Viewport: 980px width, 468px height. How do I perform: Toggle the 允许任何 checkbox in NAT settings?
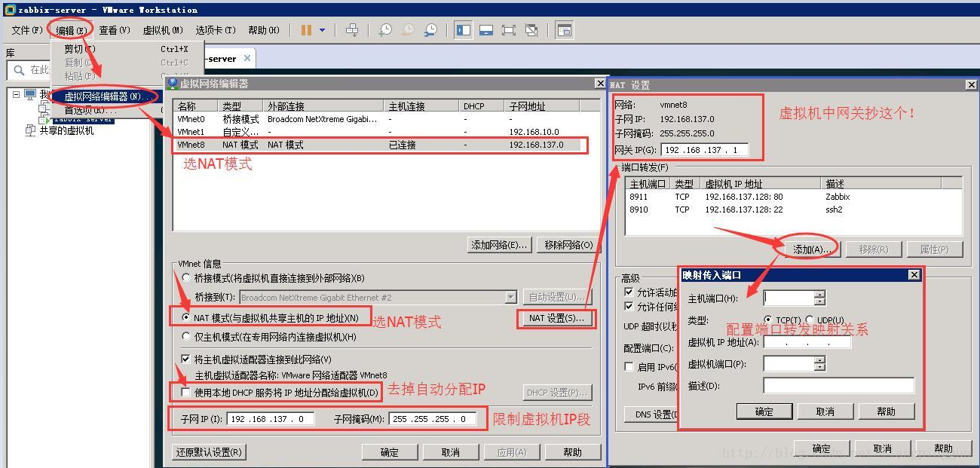629,307
